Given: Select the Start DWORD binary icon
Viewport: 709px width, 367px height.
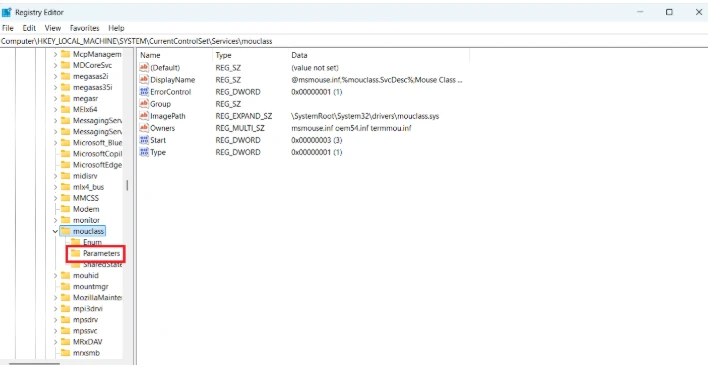Looking at the screenshot, I should point(144,140).
